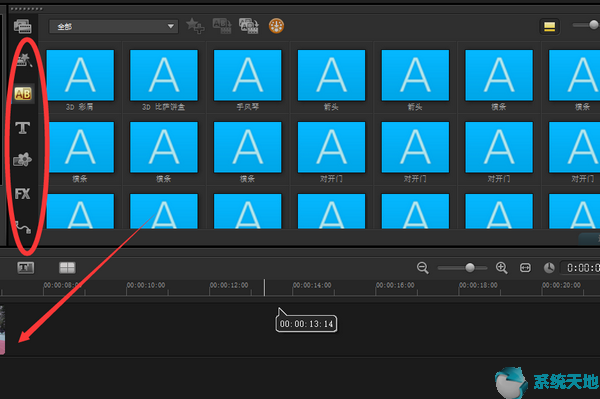
Task: Add transition to Favorites with star-plus icon
Action: [x=195, y=26]
